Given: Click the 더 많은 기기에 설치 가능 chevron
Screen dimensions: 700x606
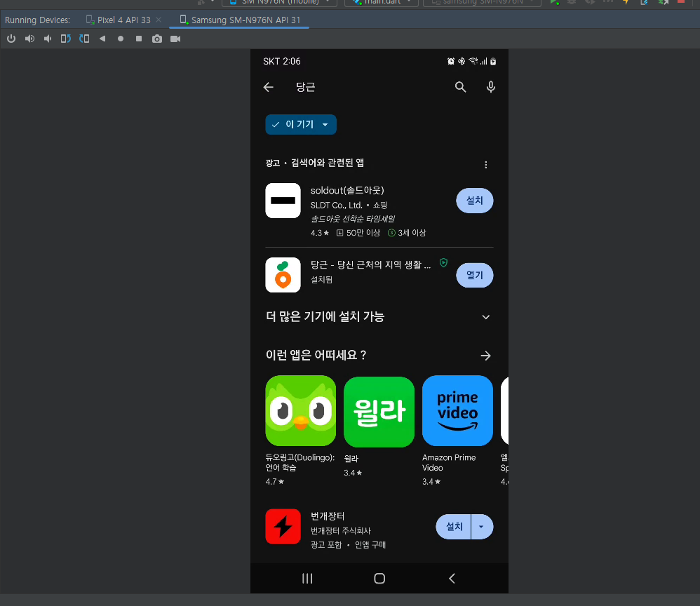Looking at the screenshot, I should [485, 317].
